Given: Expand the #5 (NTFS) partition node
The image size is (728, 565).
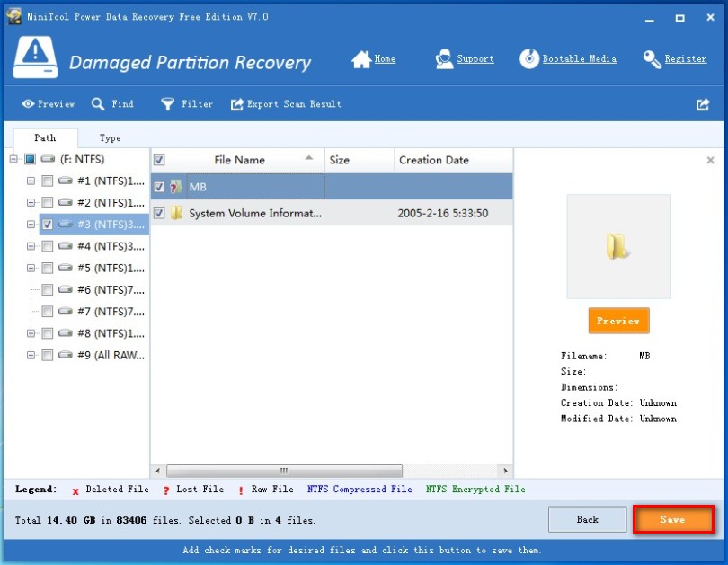Looking at the screenshot, I should [31, 268].
